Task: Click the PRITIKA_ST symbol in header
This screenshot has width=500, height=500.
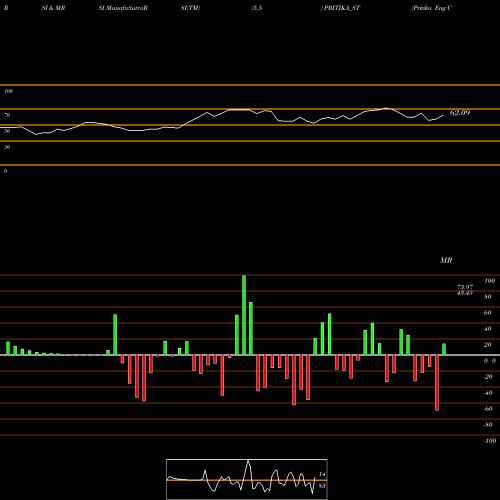Action: tap(342, 8)
